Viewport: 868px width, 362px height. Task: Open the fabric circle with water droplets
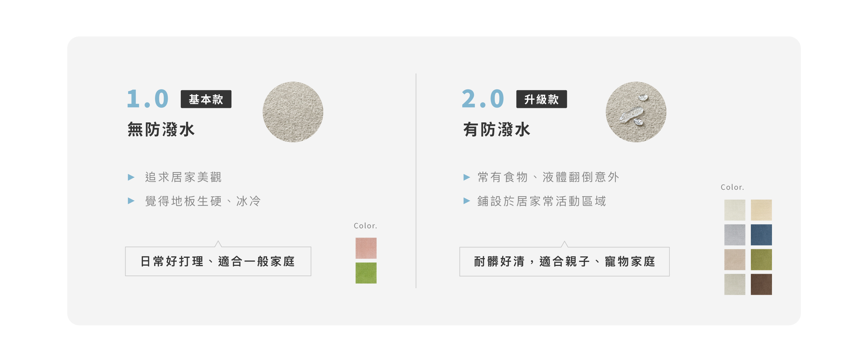[635, 112]
